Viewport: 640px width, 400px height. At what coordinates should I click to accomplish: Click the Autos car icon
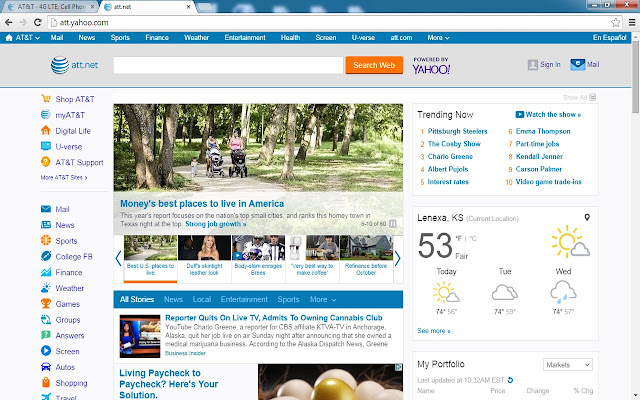pyautogui.click(x=46, y=367)
